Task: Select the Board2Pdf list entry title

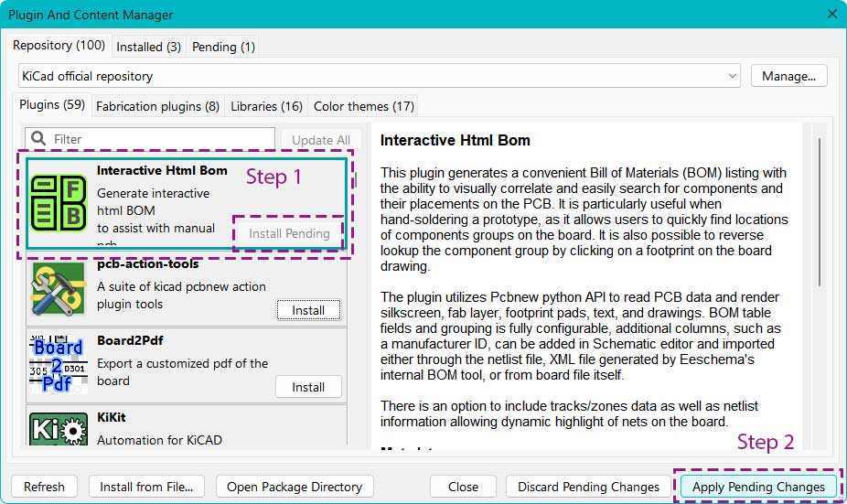Action: tap(130, 340)
